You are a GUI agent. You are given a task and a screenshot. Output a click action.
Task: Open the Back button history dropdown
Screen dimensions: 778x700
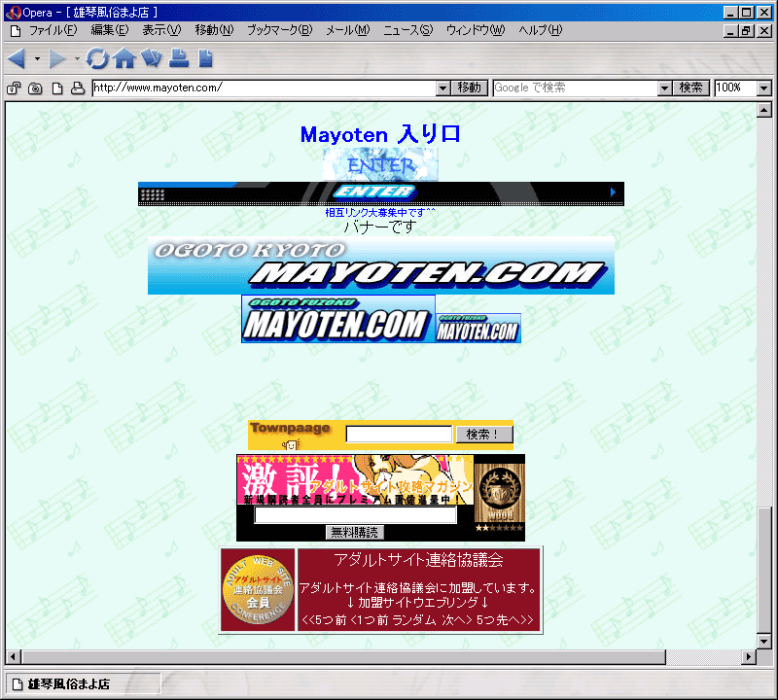(x=37, y=58)
